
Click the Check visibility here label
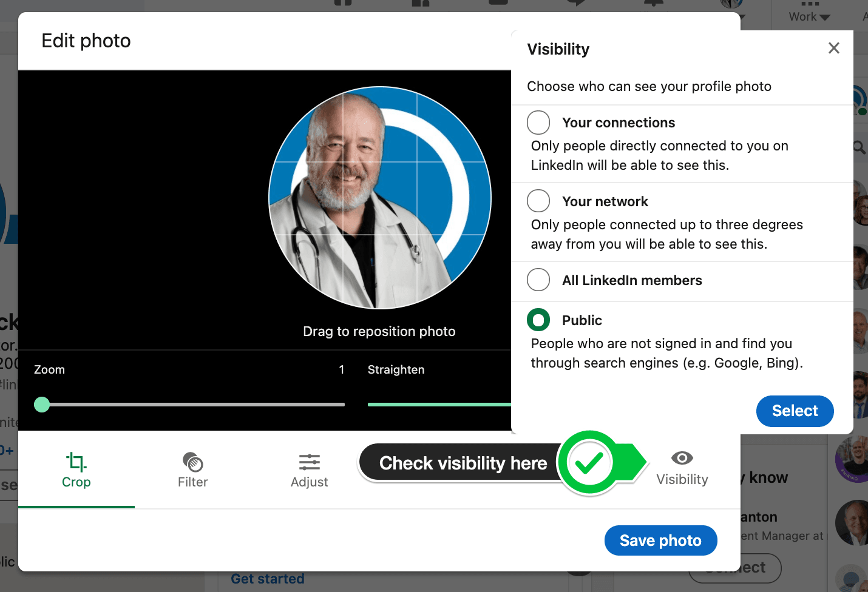pyautogui.click(x=463, y=463)
